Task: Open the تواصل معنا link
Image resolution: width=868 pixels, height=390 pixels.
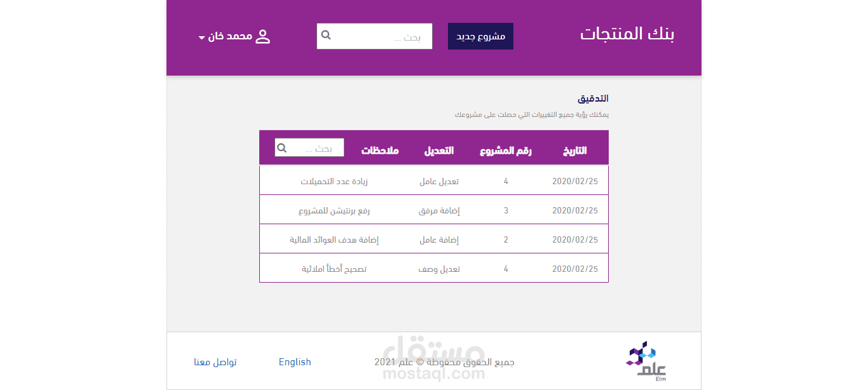Action: [215, 362]
